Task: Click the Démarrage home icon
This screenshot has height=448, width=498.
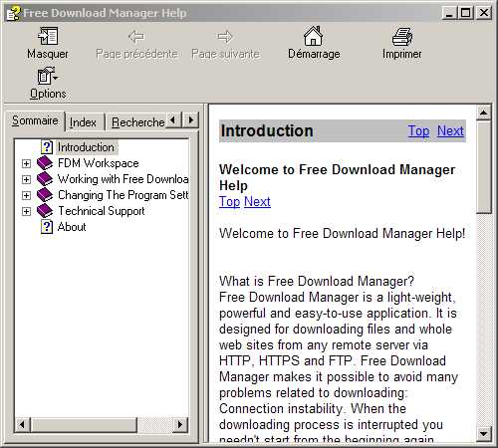Action: click(313, 36)
